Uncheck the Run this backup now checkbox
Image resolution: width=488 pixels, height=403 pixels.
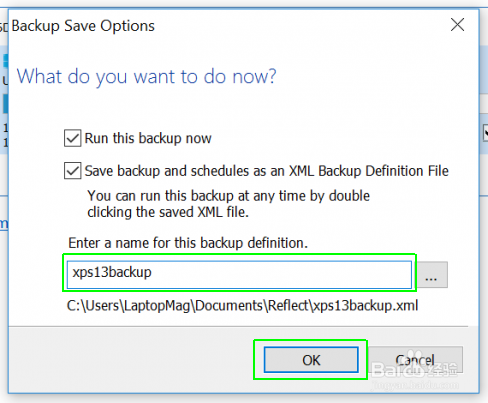point(72,138)
